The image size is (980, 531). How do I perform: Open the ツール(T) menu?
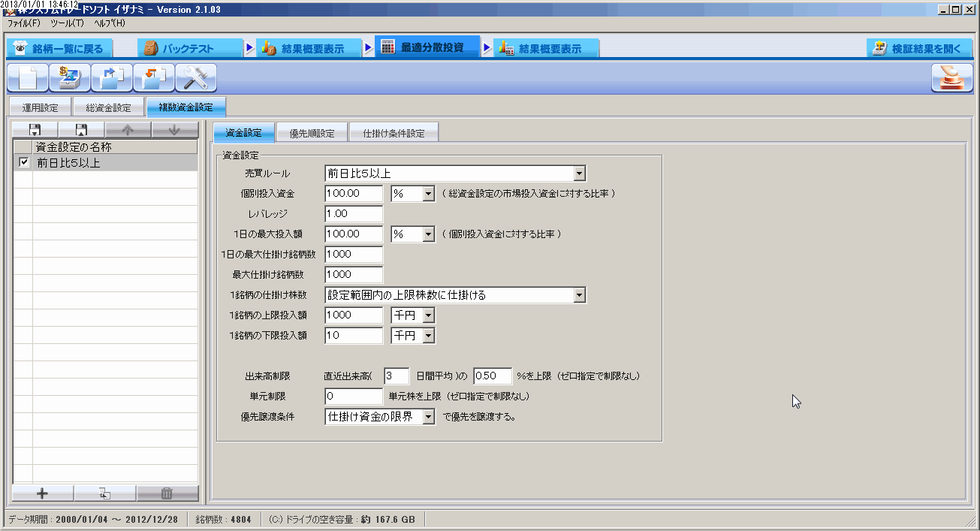coord(67,23)
